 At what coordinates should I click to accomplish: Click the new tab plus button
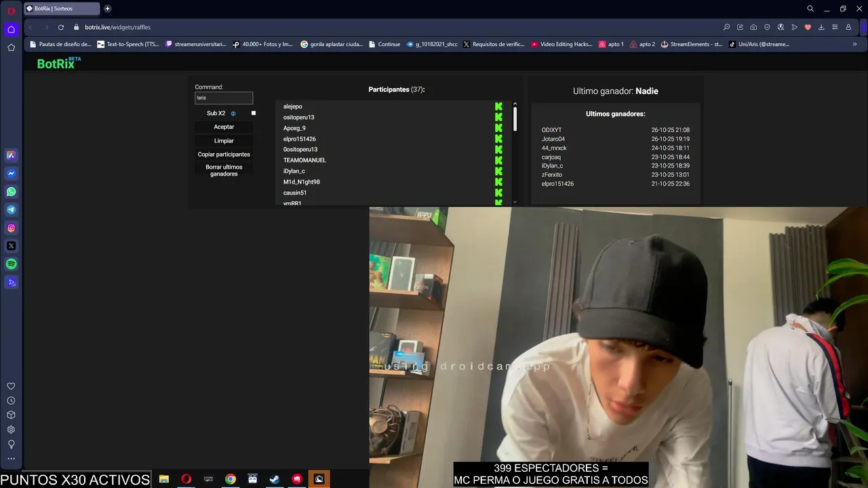point(107,9)
